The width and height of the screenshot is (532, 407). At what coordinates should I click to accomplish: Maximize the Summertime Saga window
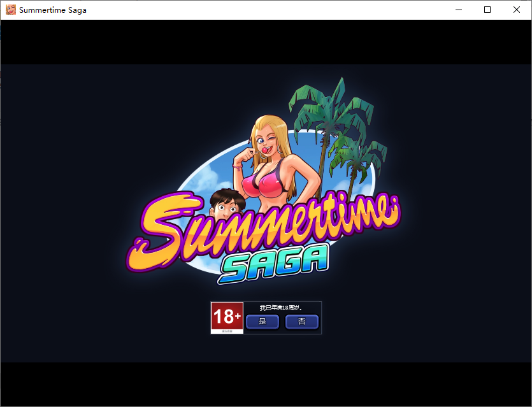click(487, 10)
